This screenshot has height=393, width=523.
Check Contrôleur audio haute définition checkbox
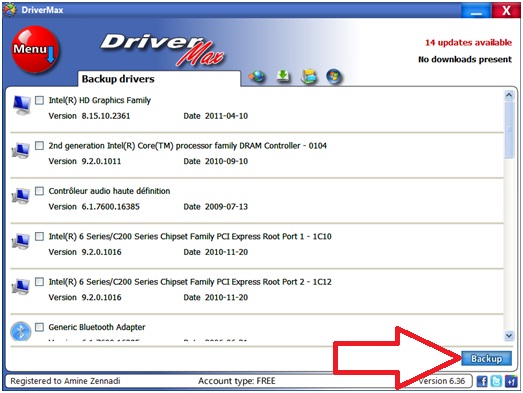point(39,191)
